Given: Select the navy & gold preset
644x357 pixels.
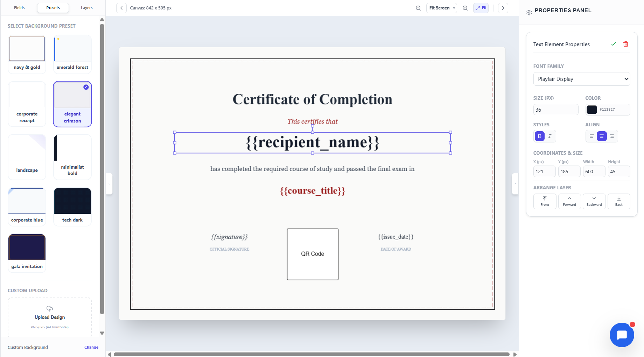Looking at the screenshot, I should pyautogui.click(x=27, y=54).
